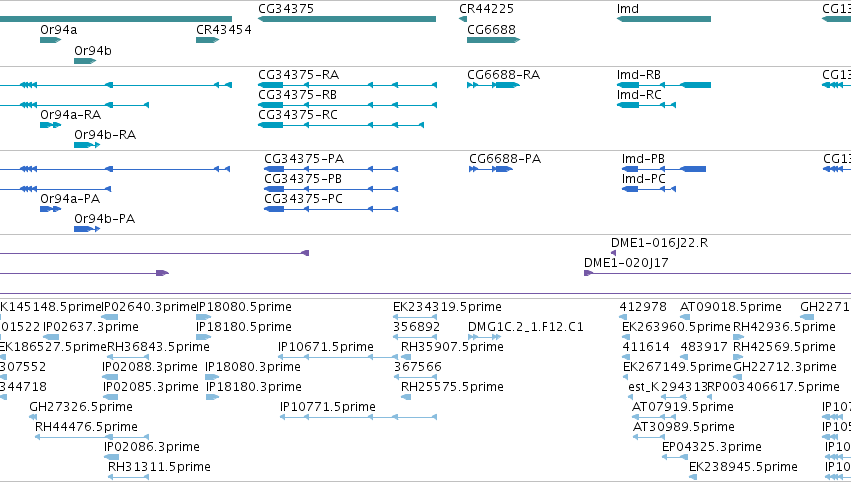Click the Imd-RC transcript label
The height and width of the screenshot is (482, 851).
(x=639, y=95)
